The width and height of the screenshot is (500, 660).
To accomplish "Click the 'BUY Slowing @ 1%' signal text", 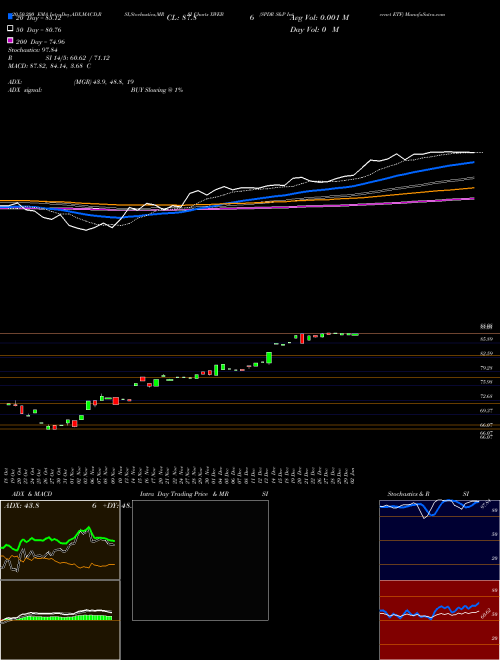I will pos(157,90).
